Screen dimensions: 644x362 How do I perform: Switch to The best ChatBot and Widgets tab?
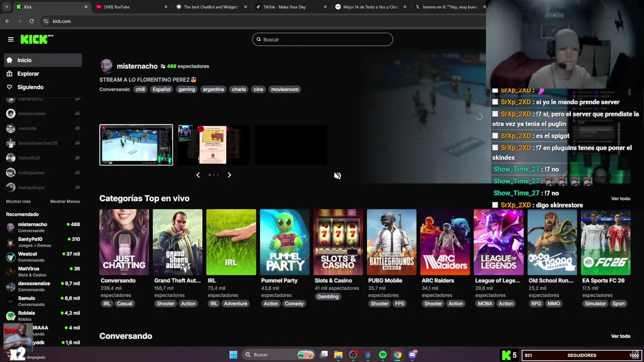[x=211, y=7]
